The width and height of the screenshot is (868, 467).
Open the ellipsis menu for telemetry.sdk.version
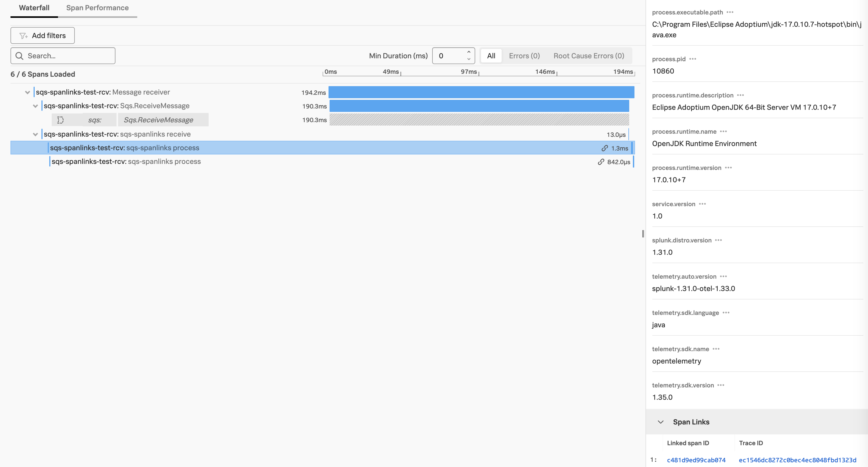[721, 385]
